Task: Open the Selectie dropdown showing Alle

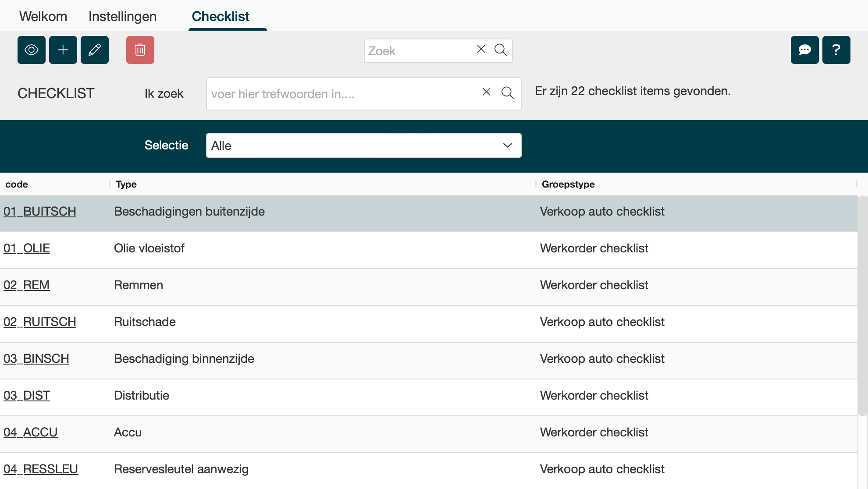Action: [x=364, y=145]
